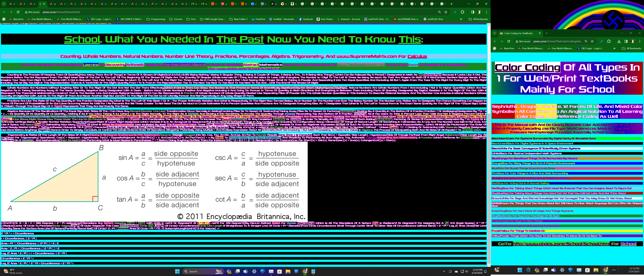Expand bookmarks overflow chevron next to myVEGAS Slots
Viewport: 644px width, 276px height.
461,19
